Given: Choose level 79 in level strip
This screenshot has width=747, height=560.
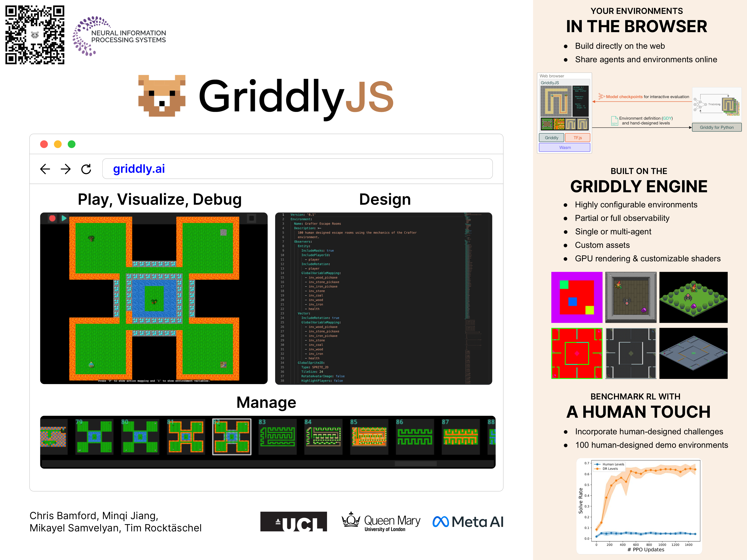Looking at the screenshot, I should pos(94,437).
